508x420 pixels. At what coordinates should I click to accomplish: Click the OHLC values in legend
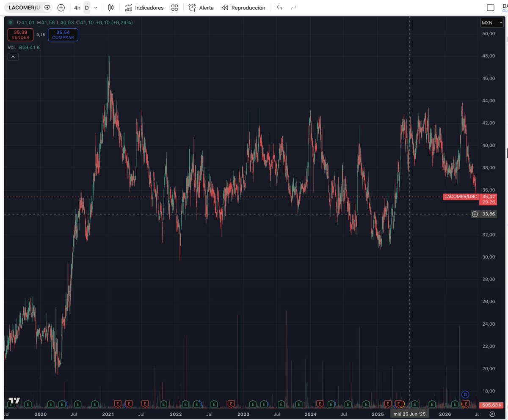(75, 22)
